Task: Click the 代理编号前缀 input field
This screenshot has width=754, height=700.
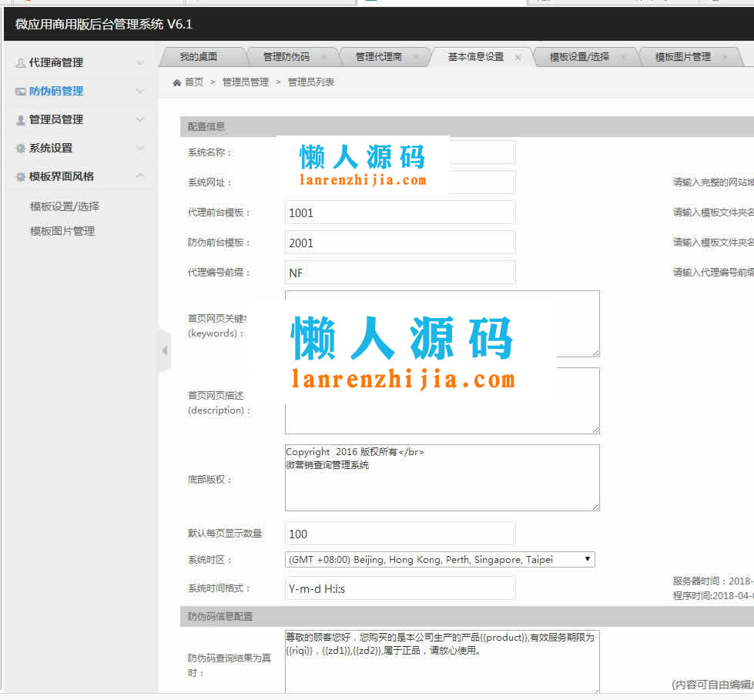Action: pyautogui.click(x=400, y=273)
